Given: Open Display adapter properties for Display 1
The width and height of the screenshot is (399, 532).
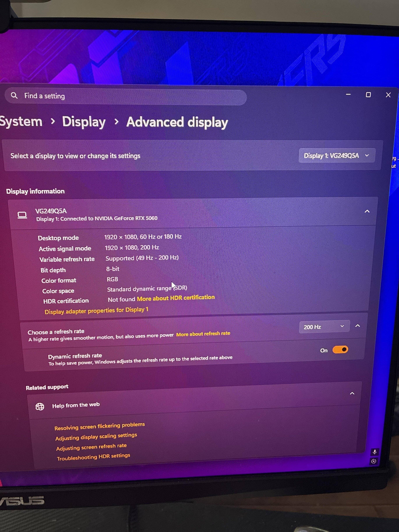Looking at the screenshot, I should coord(96,310).
